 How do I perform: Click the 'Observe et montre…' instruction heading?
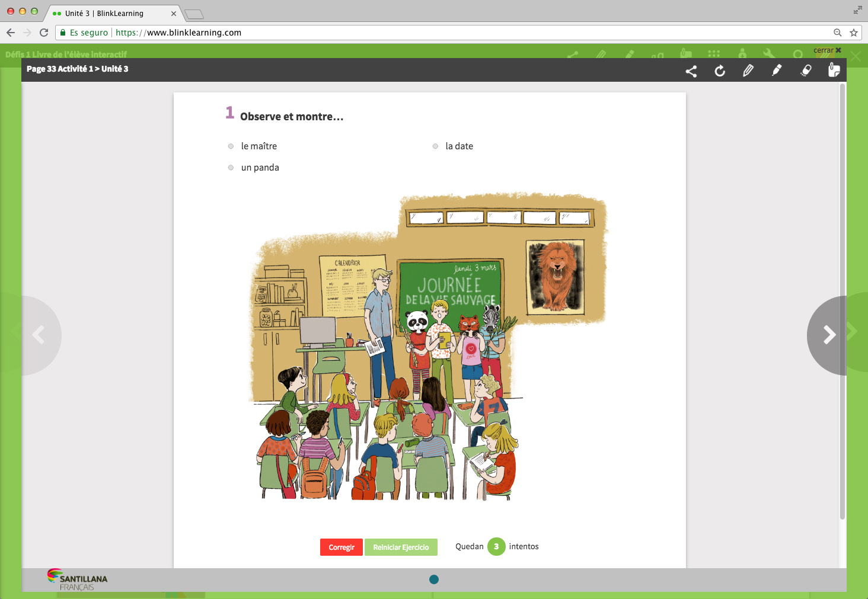pos(292,117)
